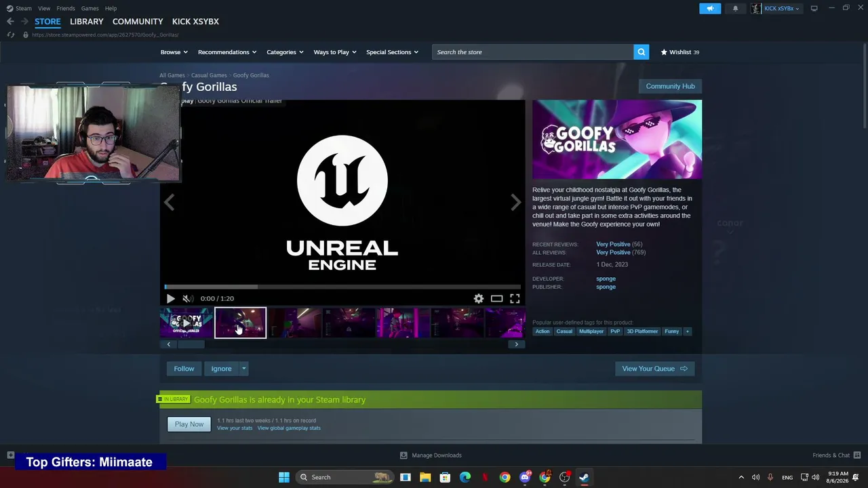
Task: Open the Funny tag
Action: pos(672,331)
